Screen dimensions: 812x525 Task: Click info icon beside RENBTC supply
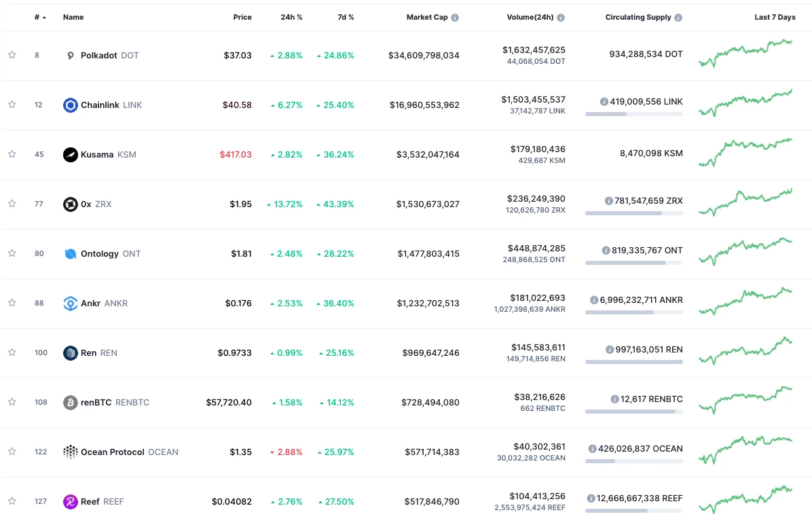point(614,399)
